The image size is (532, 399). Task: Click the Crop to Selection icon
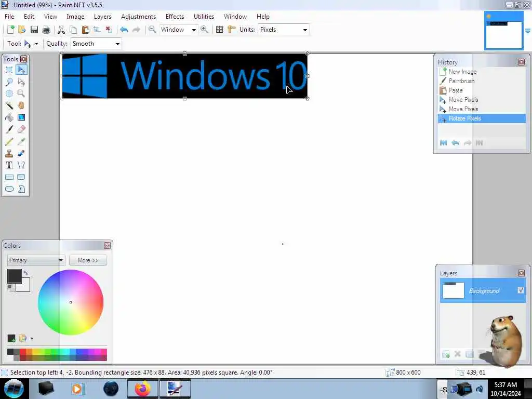click(x=97, y=30)
